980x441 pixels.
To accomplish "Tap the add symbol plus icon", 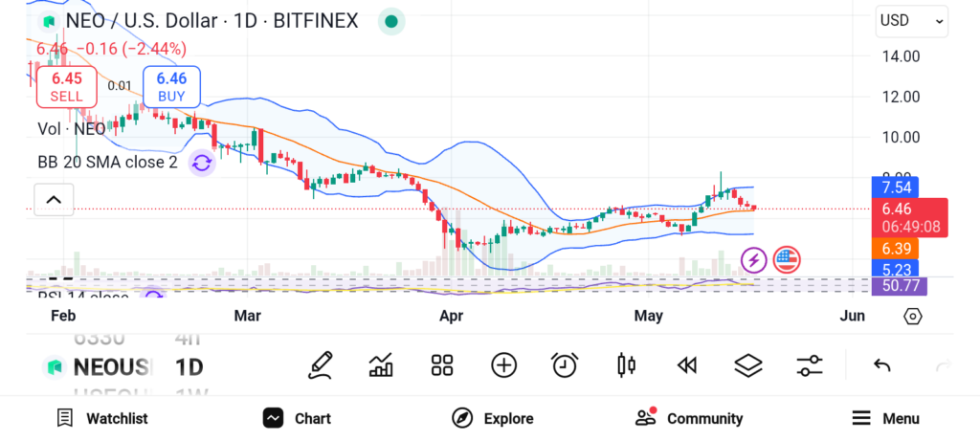I will 503,364.
